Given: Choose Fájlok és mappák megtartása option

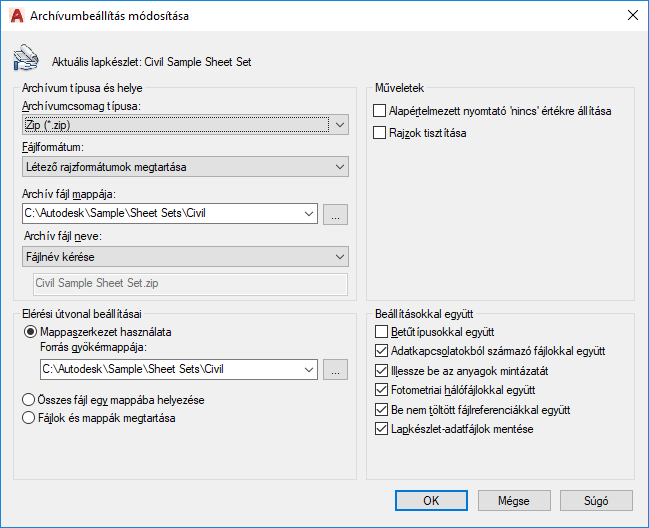Looking at the screenshot, I should pyautogui.click(x=30, y=418).
